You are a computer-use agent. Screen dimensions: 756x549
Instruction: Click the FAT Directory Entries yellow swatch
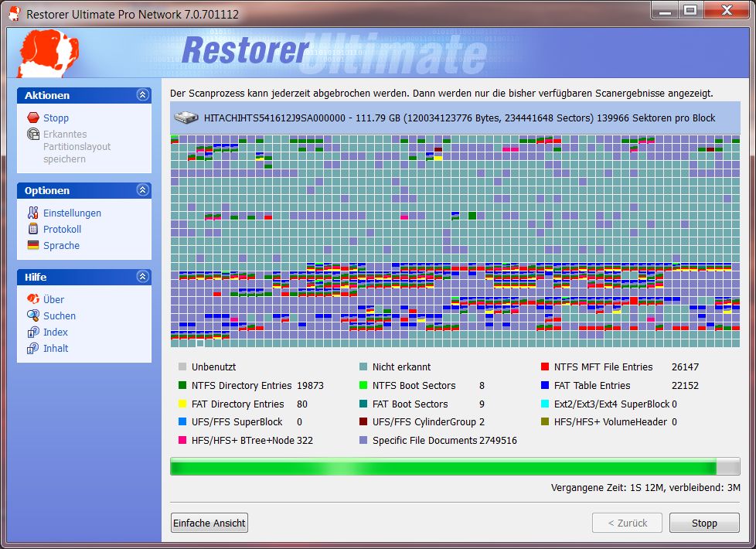tap(182, 404)
